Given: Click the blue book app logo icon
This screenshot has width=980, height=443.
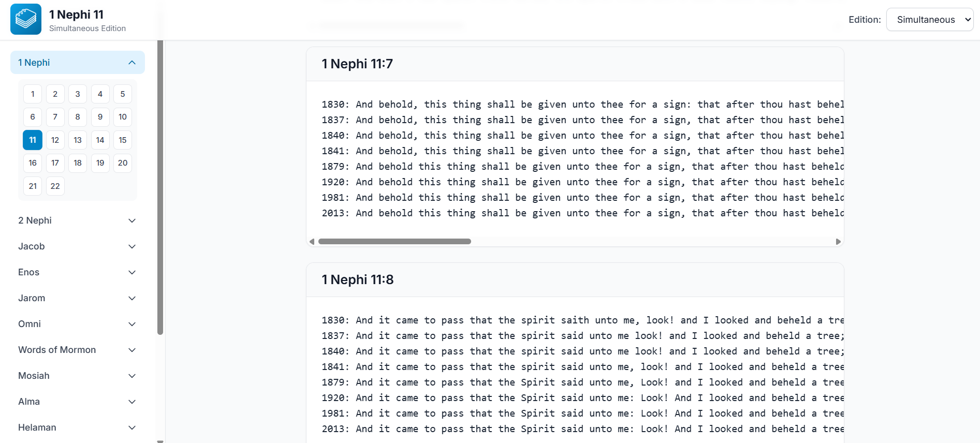Looking at the screenshot, I should click(x=25, y=19).
